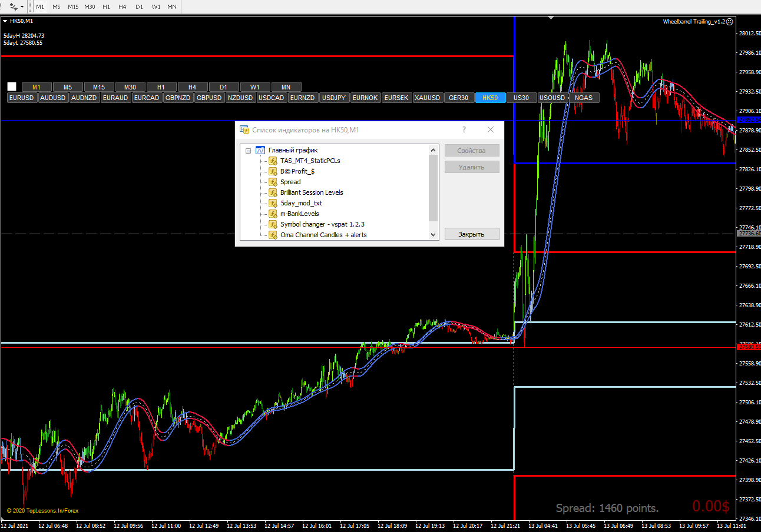Switch chart to NZDUSD symbol
Image resolution: width=761 pixels, height=532 pixels.
[x=241, y=98]
